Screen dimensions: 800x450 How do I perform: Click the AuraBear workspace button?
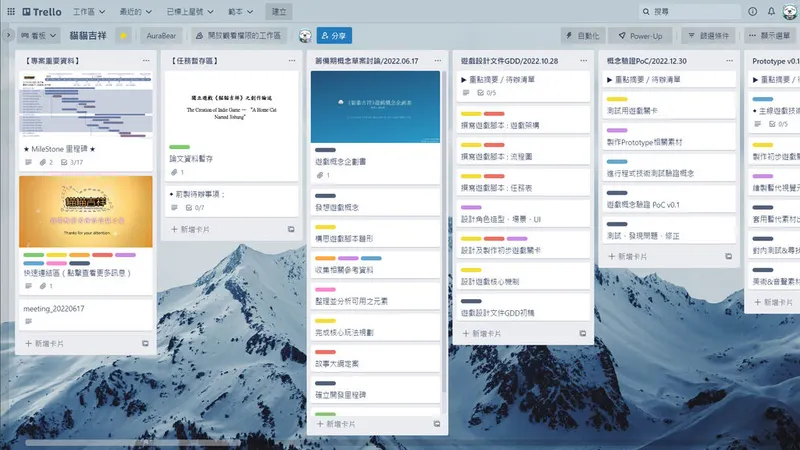161,36
